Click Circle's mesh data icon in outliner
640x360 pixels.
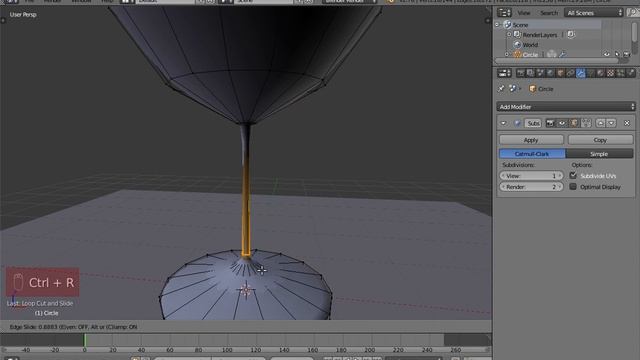(552, 54)
